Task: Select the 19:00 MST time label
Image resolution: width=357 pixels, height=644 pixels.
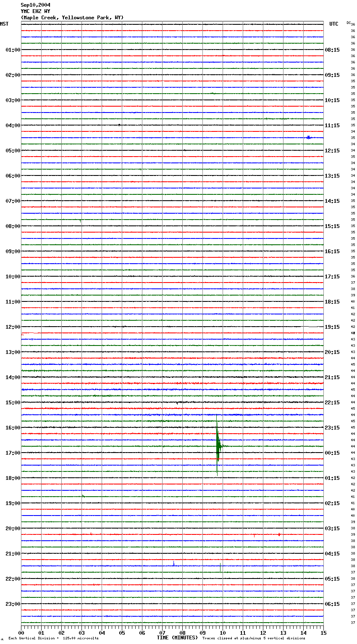Action: pyautogui.click(x=13, y=503)
